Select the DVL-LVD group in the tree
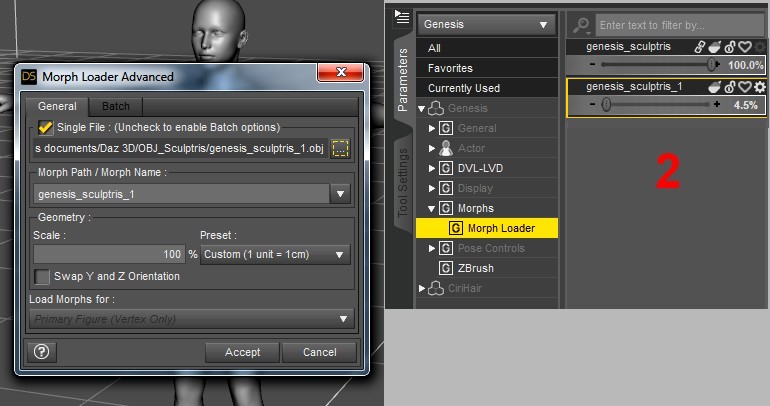 click(480, 168)
